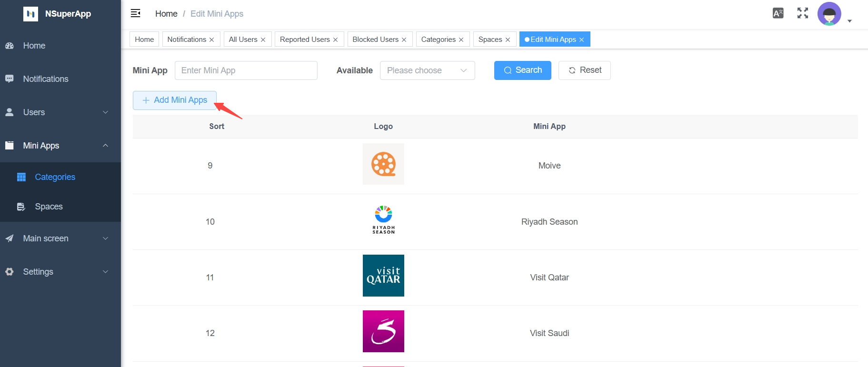Switch to the Blocked Users tab
The image size is (868, 367).
(x=375, y=40)
